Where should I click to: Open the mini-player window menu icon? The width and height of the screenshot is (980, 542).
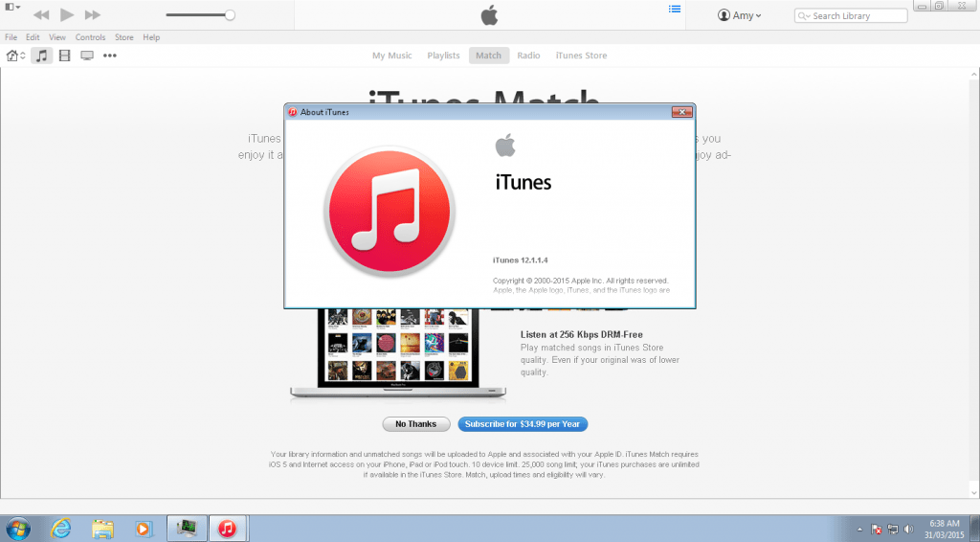click(x=12, y=7)
